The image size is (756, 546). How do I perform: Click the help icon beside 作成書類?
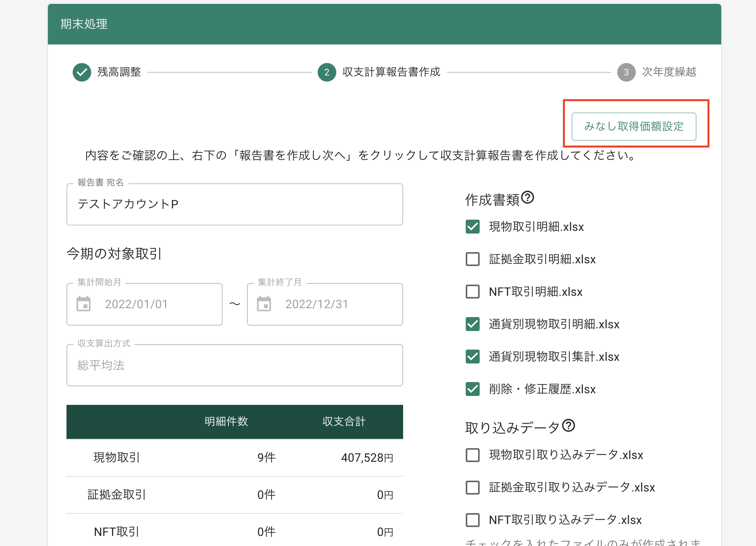point(528,198)
